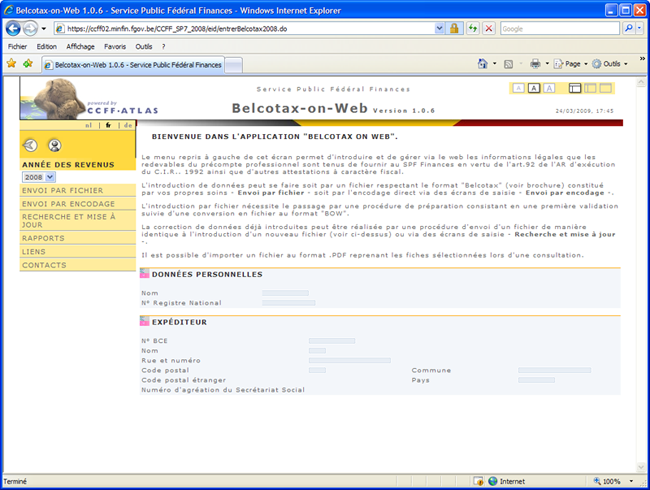Expand the Home button dropdown arrow
This screenshot has width=650, height=490.
pyautogui.click(x=495, y=63)
